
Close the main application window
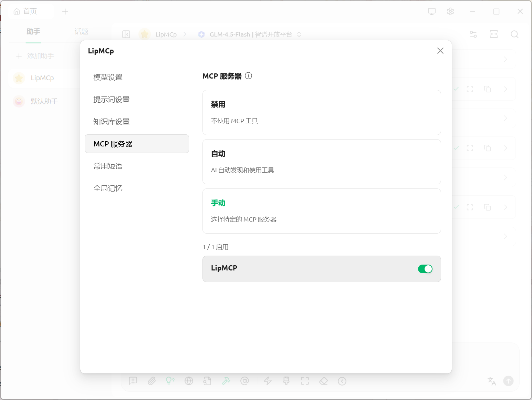pos(520,11)
